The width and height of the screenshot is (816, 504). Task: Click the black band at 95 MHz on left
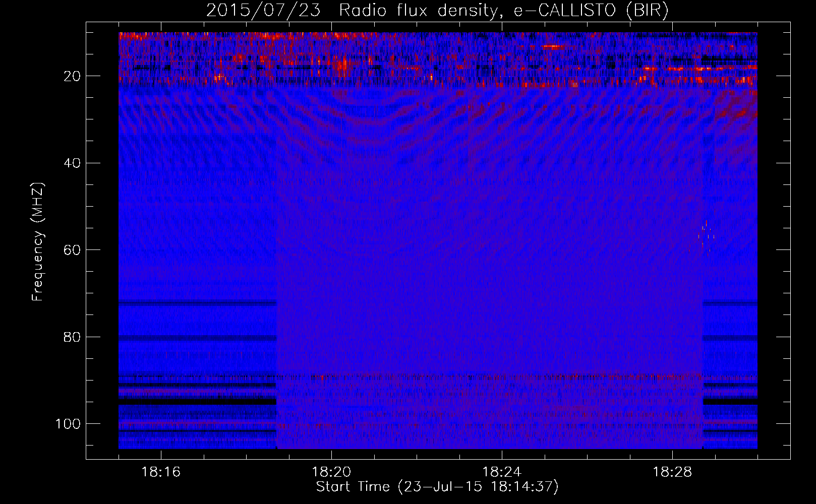[x=197, y=402]
